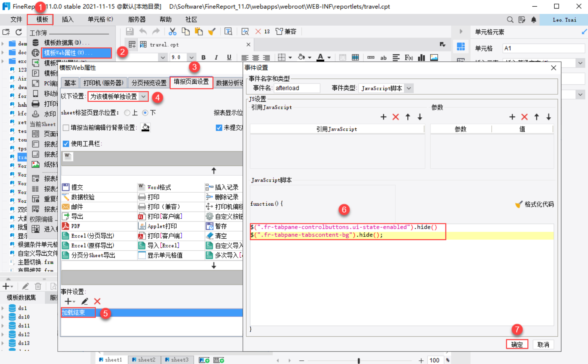Viewport: 588px width, 364px height.
Task: Click the background color picker icon
Action: [x=146, y=128]
